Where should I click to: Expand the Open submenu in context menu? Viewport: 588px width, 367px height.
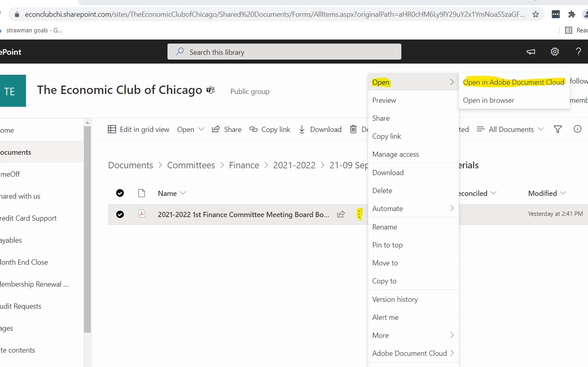tap(413, 82)
